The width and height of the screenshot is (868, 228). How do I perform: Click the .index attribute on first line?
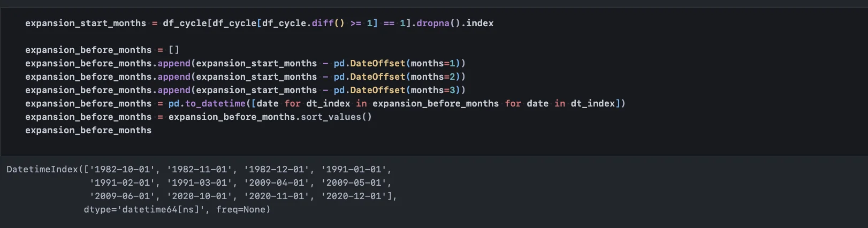point(479,23)
